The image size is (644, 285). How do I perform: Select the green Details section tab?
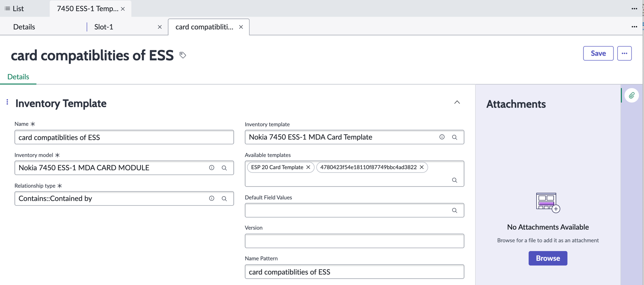click(x=18, y=77)
